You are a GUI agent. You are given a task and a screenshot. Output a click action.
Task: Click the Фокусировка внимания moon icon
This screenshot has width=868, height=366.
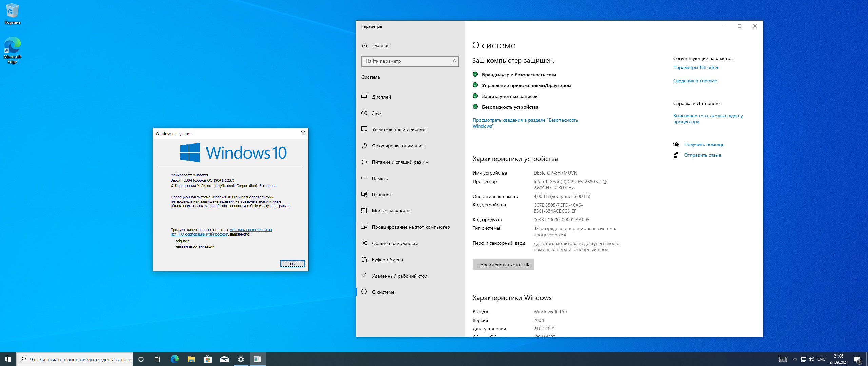[364, 145]
